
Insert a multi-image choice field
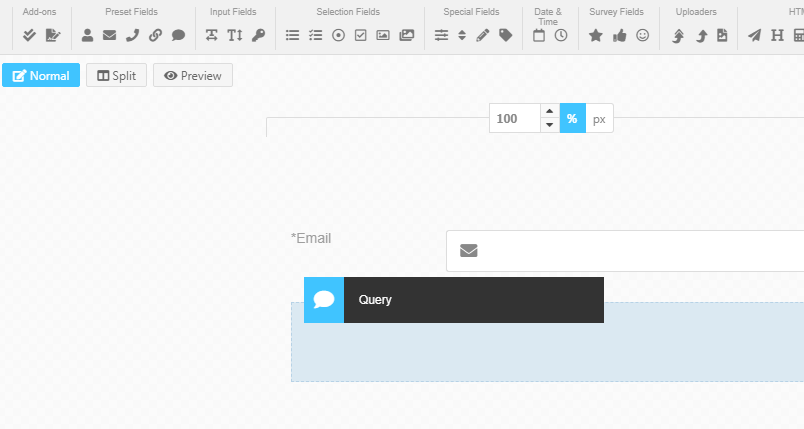(x=407, y=35)
